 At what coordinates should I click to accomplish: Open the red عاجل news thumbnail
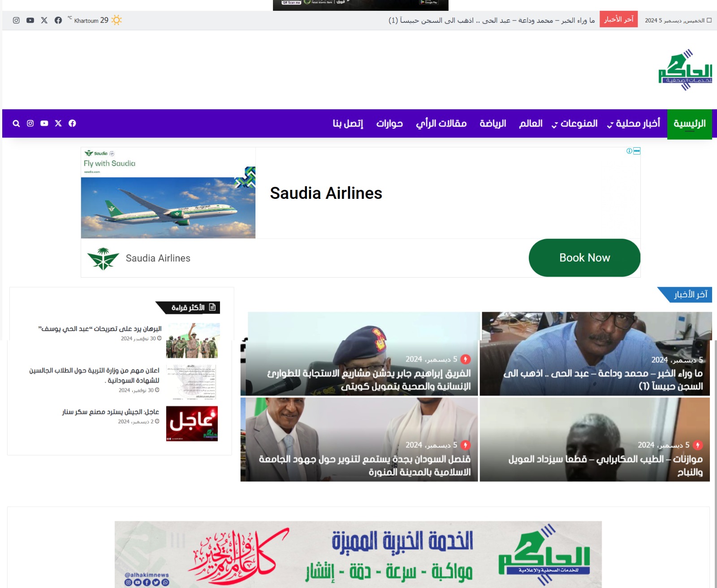[x=192, y=424]
